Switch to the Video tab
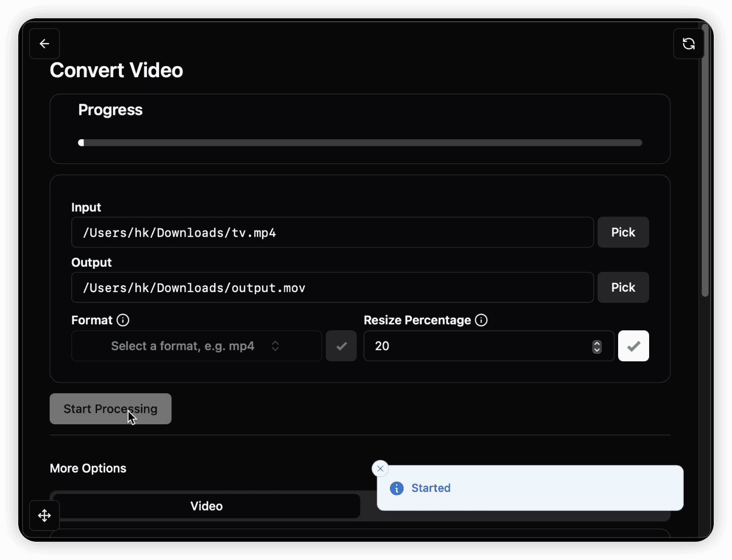The width and height of the screenshot is (732, 560). 206,506
